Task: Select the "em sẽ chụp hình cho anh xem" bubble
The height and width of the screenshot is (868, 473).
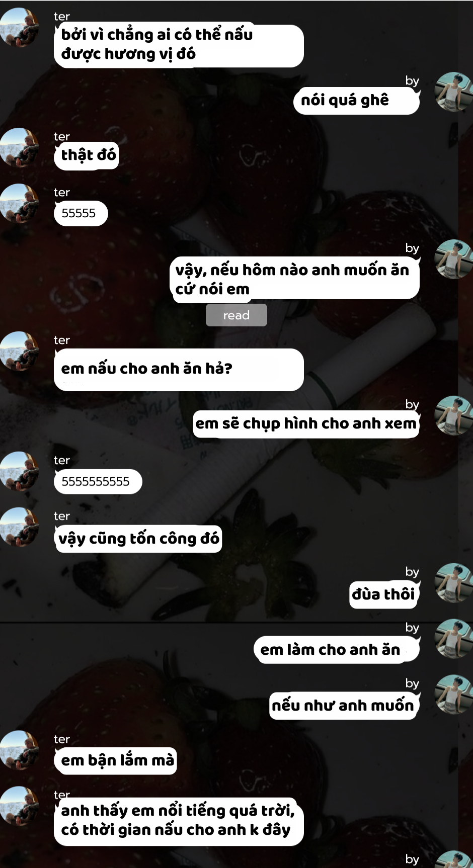Action: pos(306,424)
